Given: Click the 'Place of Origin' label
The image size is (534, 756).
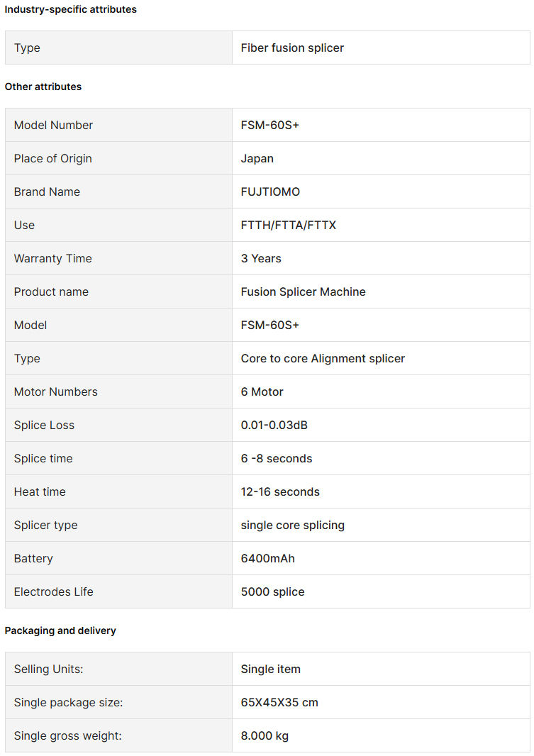Looking at the screenshot, I should (52, 158).
